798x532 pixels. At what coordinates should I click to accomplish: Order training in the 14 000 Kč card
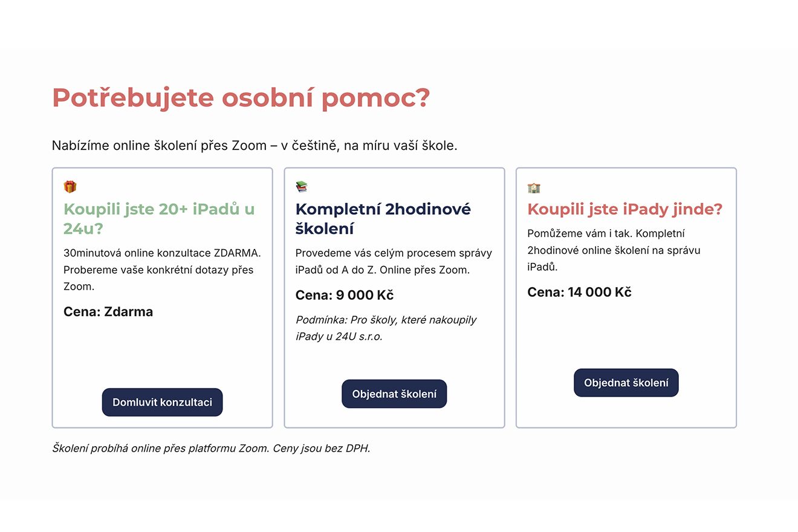(626, 383)
